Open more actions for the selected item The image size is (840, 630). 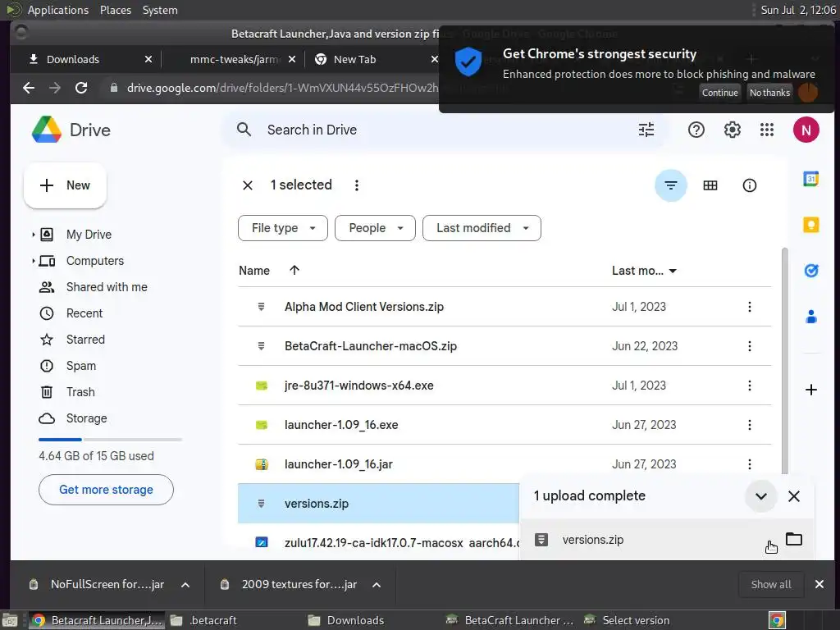point(357,185)
